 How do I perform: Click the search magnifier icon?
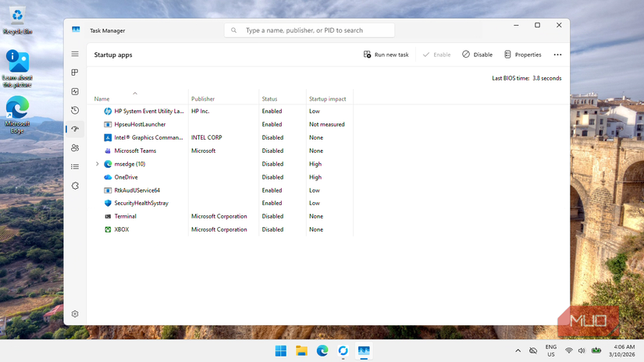(233, 30)
